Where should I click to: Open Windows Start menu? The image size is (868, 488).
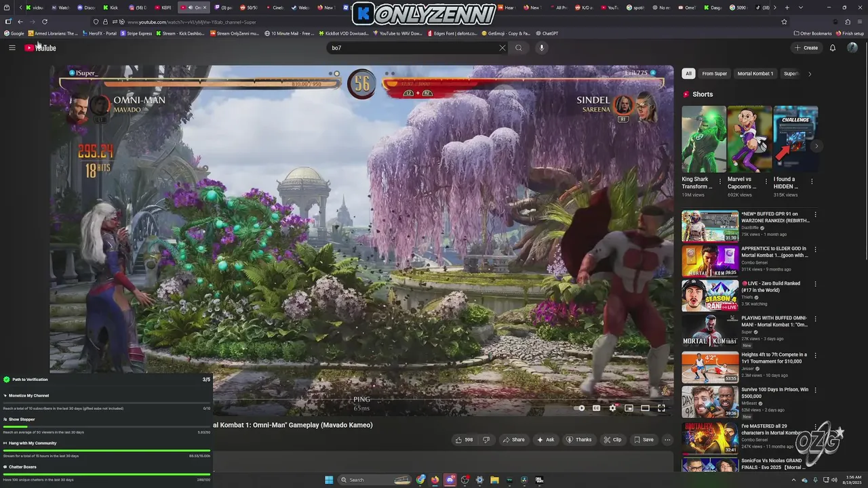coord(329,480)
